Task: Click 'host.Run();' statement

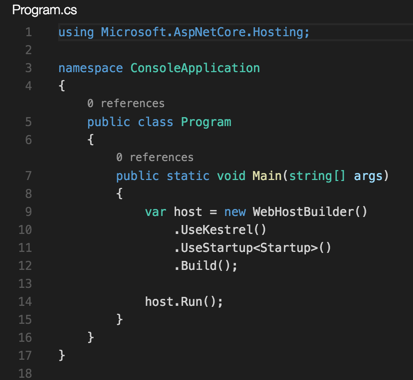Action: 184,302
